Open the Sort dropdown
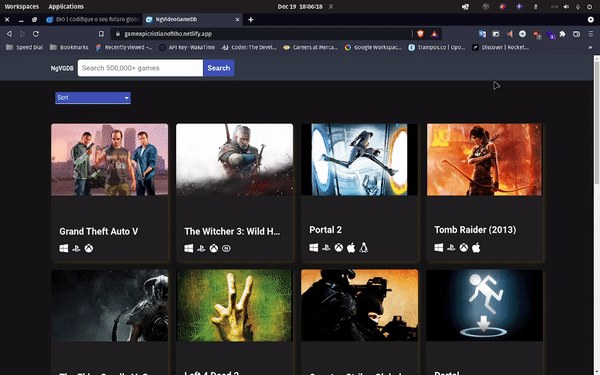The image size is (600, 375). click(93, 98)
